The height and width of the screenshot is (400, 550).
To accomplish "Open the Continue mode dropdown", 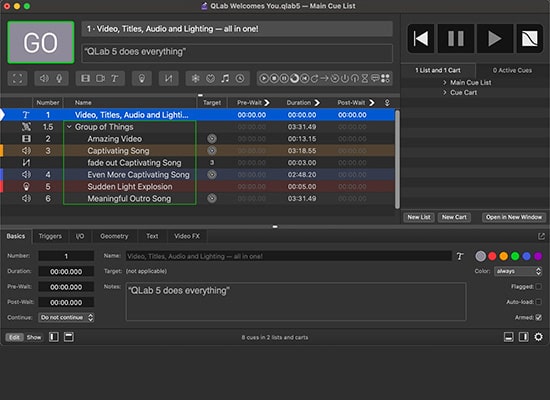I will click(66, 318).
